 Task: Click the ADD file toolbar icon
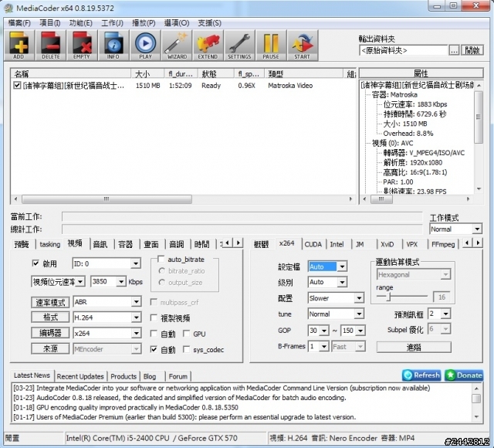coord(19,46)
